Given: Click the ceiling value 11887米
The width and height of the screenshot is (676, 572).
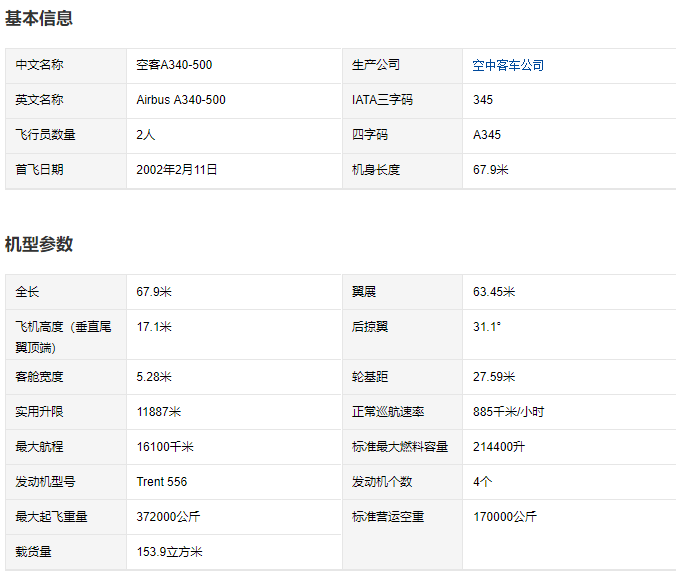Looking at the screenshot, I should tap(159, 411).
